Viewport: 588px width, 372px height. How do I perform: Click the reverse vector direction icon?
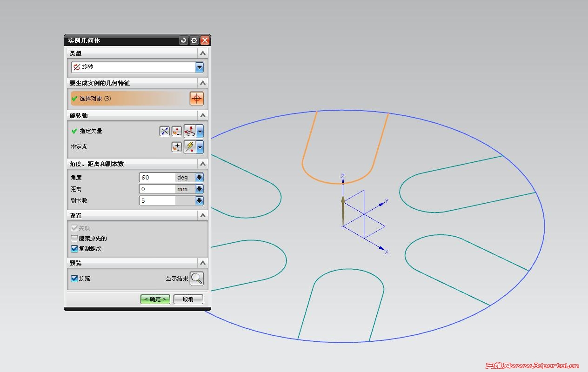[x=164, y=131]
